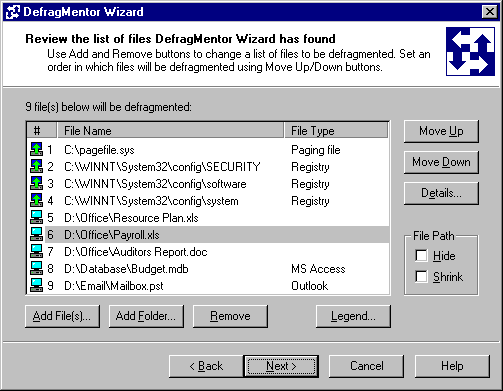Select C:\WINNT\System32\config\SECURITY entry
The width and height of the screenshot is (503, 391).
point(162,167)
